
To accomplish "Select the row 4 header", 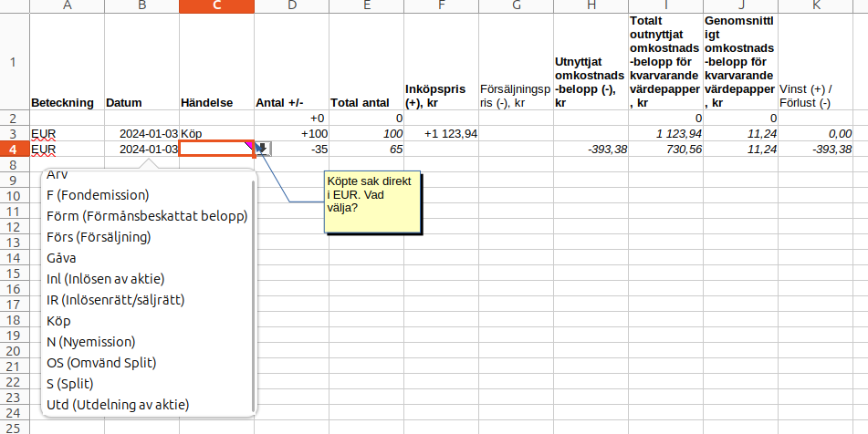I will (x=13, y=149).
